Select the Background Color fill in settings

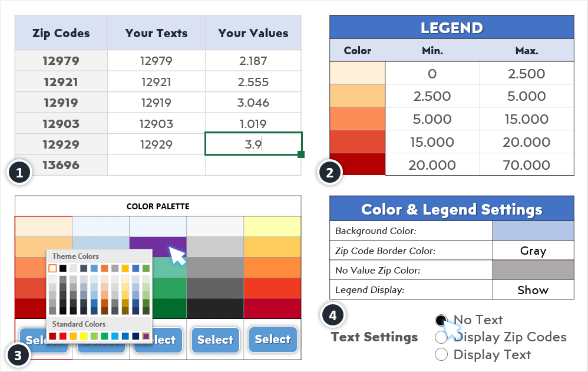pos(533,231)
